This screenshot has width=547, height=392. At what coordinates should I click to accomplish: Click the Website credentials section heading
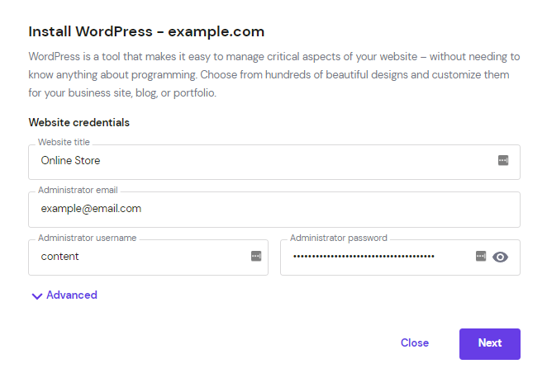click(78, 123)
